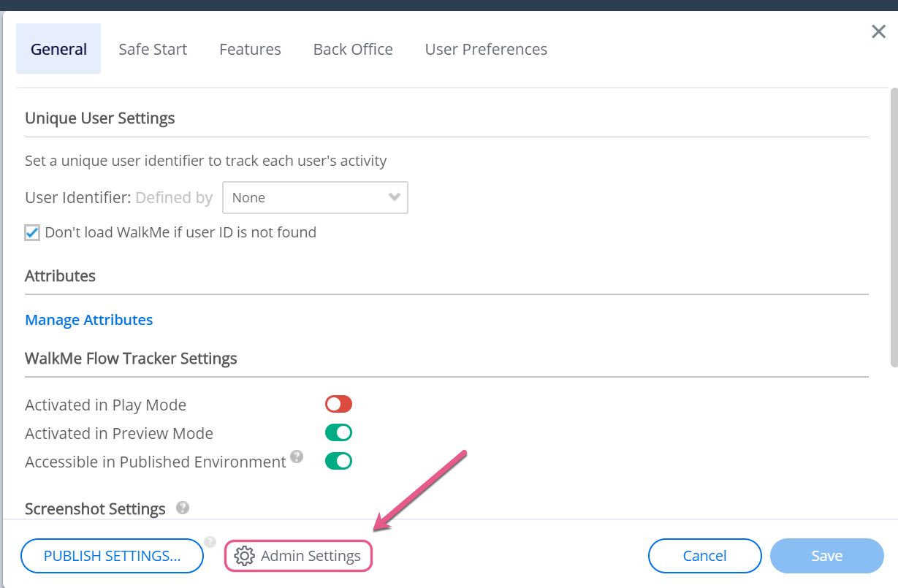Click help icon next to Accessible in Published Environment
898x588 pixels.
[297, 457]
